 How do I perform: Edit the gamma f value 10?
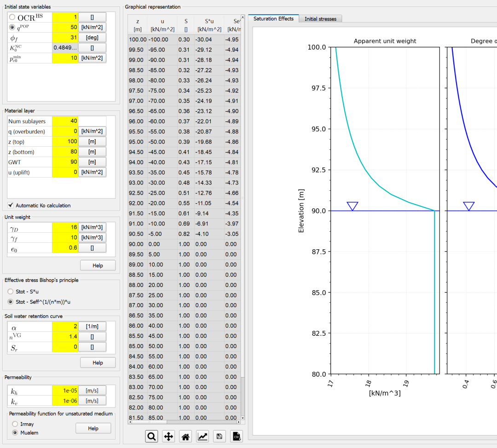point(65,237)
